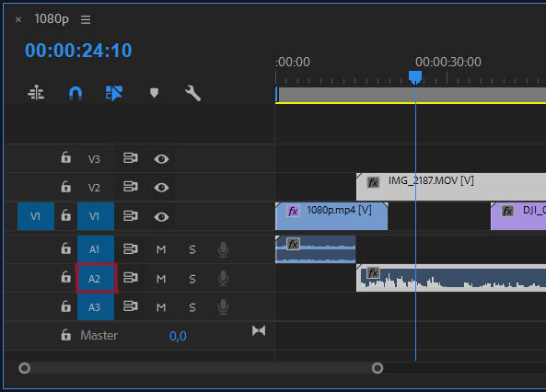Click the Master track volume value 0,0
This screenshot has width=546, height=392.
point(178,336)
